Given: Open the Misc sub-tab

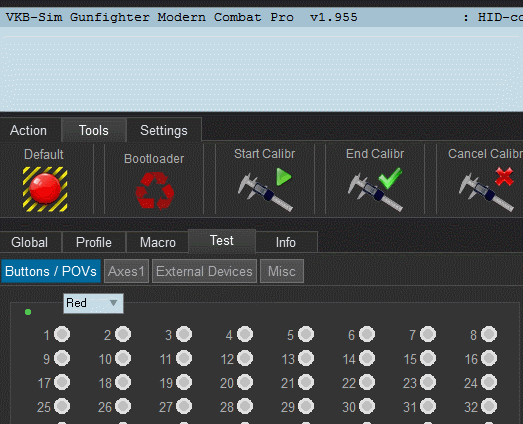Looking at the screenshot, I should pos(282,271).
